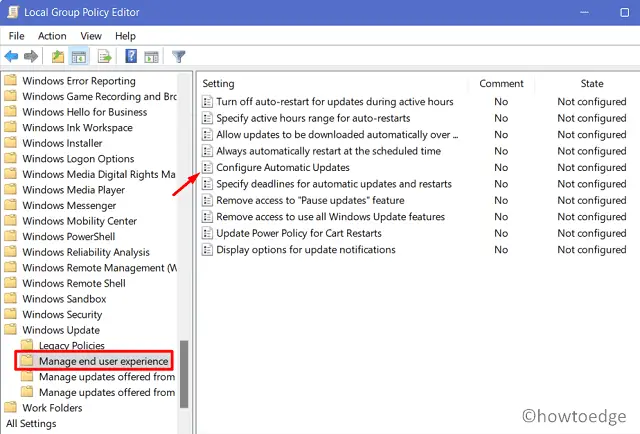Screen dimensions: 640x434
Task: Select Remove access to "Pause updates" feature
Action: coord(310,200)
